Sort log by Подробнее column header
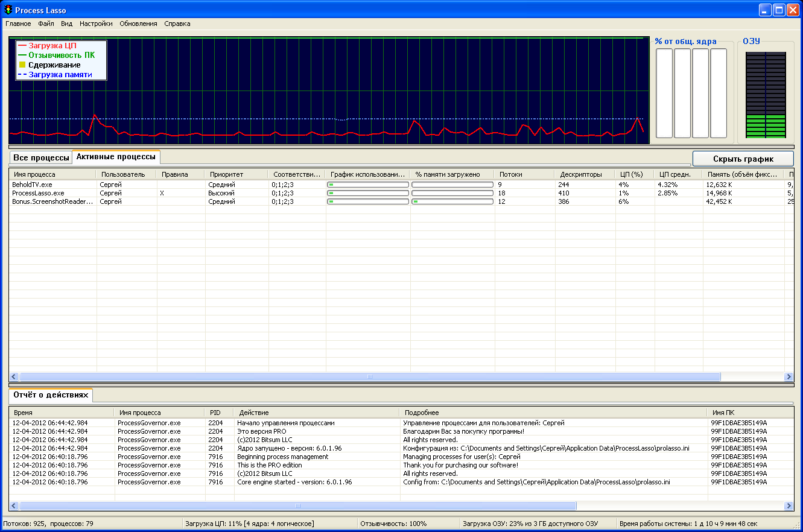 [553, 413]
